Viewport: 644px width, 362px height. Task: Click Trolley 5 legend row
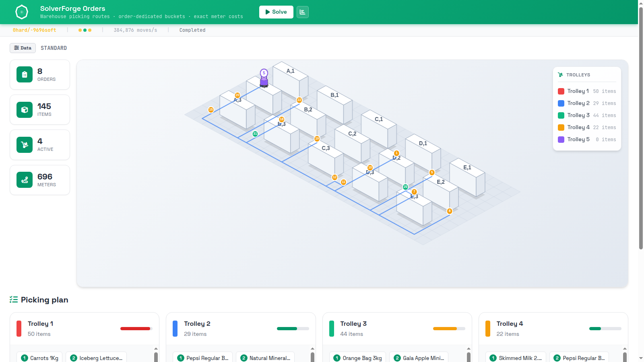point(587,140)
